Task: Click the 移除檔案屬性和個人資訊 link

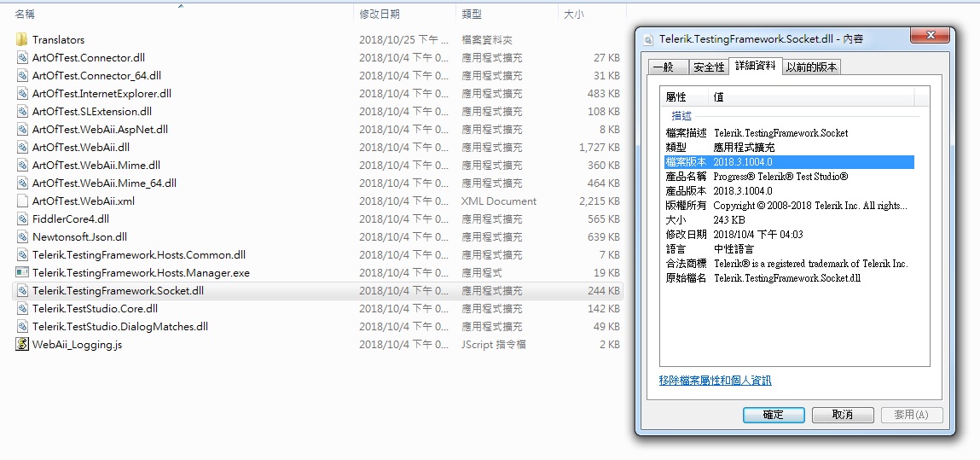Action: pyautogui.click(x=715, y=381)
